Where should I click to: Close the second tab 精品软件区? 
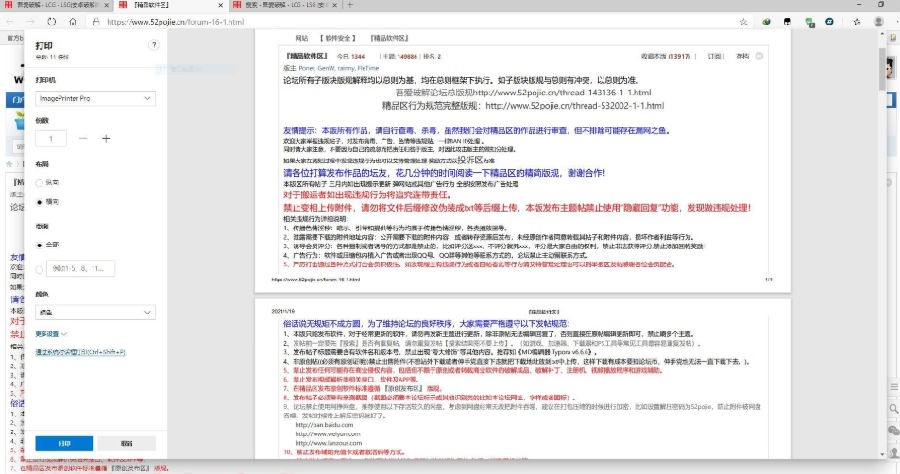pyautogui.click(x=221, y=5)
